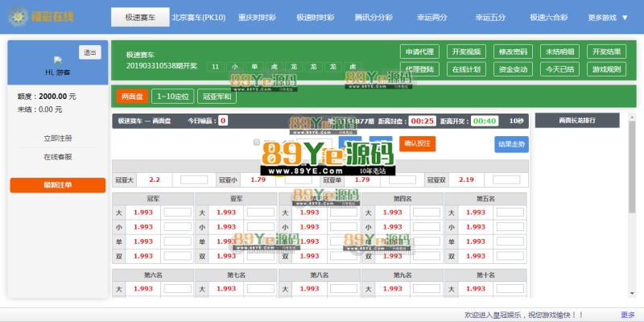Viewport: 644px width, 322px height.
Task: Click the 第十名 大 bet input field
Action: click(x=510, y=289)
